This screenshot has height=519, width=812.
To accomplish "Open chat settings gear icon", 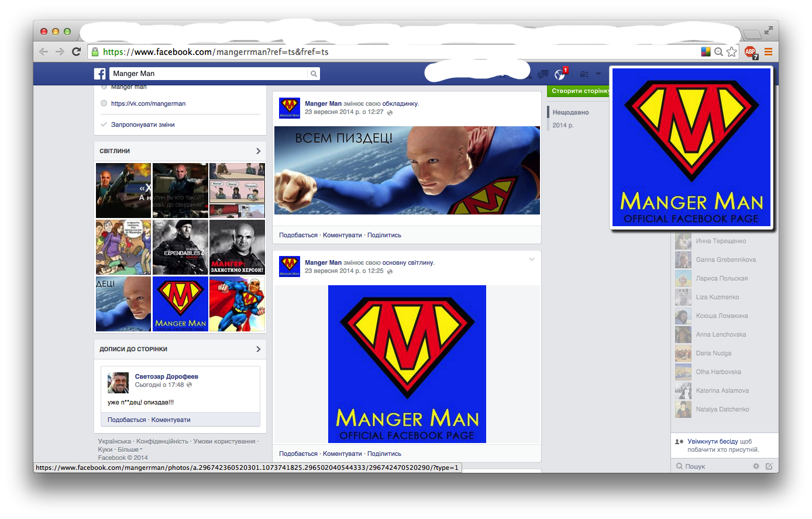I will tap(756, 466).
